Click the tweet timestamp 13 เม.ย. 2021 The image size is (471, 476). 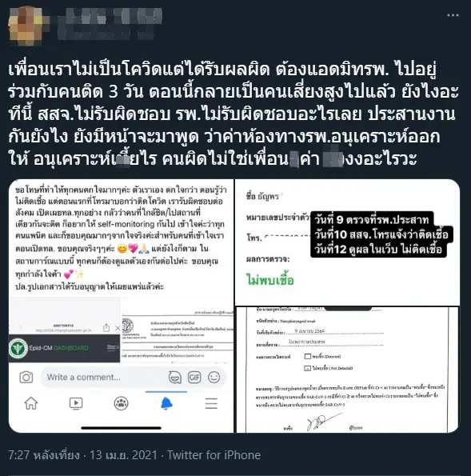[123, 455]
